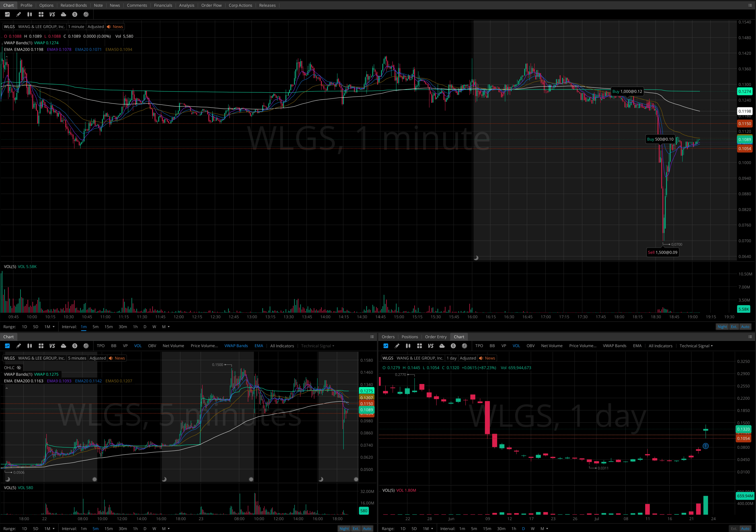The image size is (756, 532).
Task: Click the VS compare icon in top toolbar
Action: coord(52,15)
